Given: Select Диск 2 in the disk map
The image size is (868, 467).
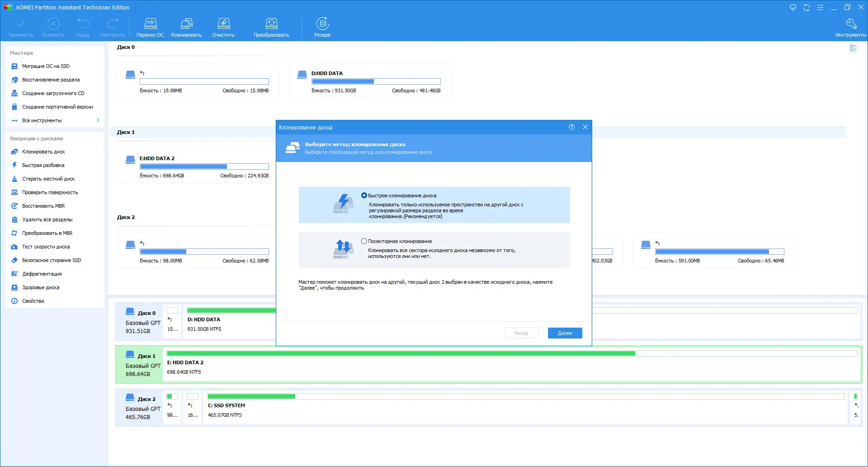Looking at the screenshot, I should click(x=139, y=408).
